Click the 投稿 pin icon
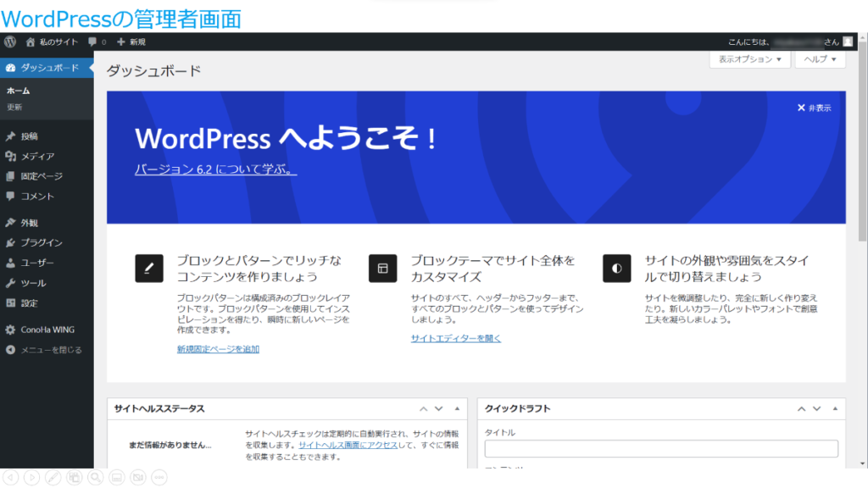868x488 pixels. pyautogui.click(x=10, y=136)
